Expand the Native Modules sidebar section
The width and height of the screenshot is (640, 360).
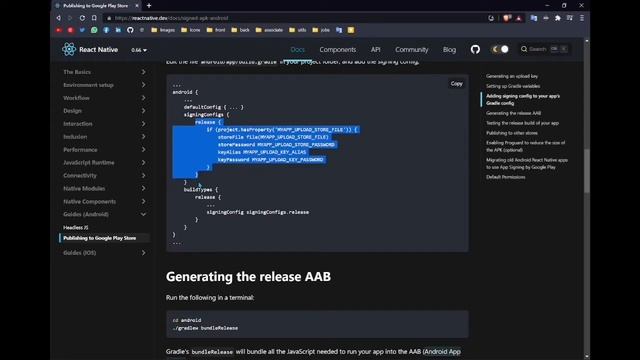click(x=104, y=188)
